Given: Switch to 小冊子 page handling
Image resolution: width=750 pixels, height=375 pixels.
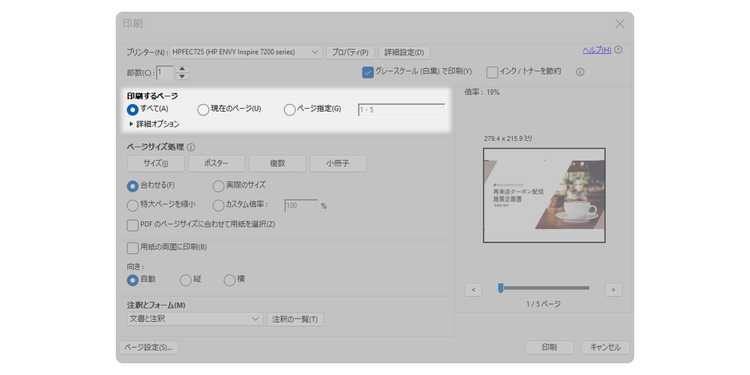Looking at the screenshot, I should pos(338,164).
